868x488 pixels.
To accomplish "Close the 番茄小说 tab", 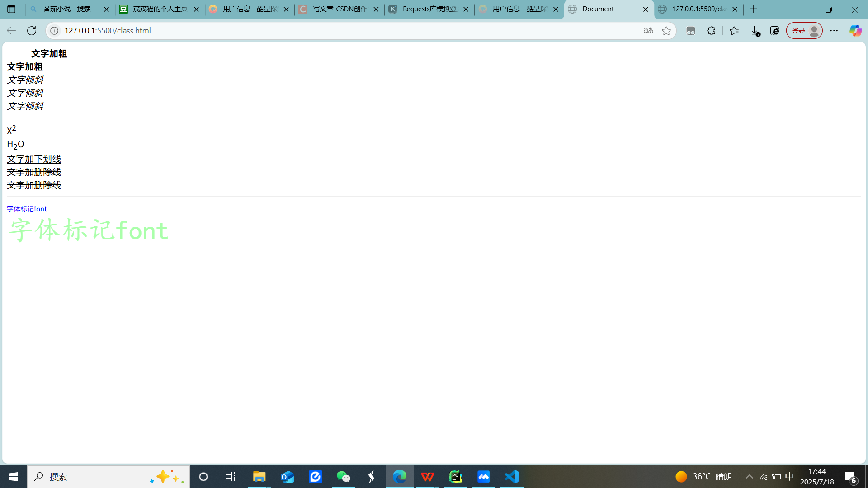I will pyautogui.click(x=107, y=9).
